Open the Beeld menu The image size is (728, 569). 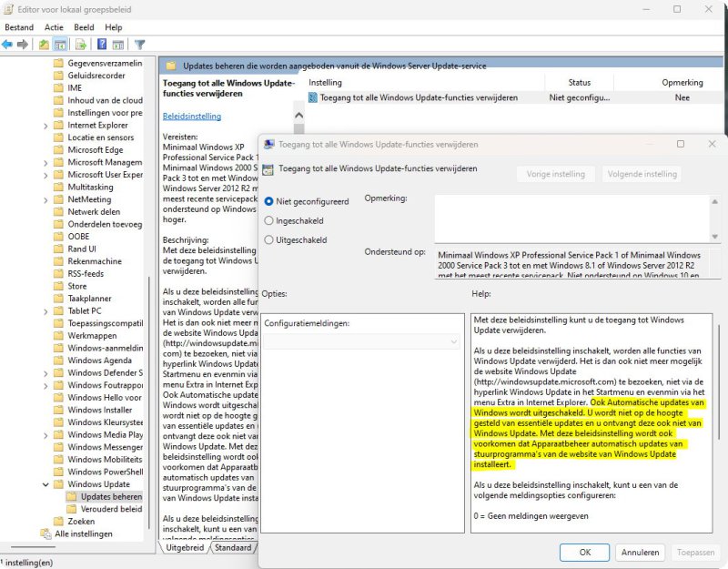(84, 27)
